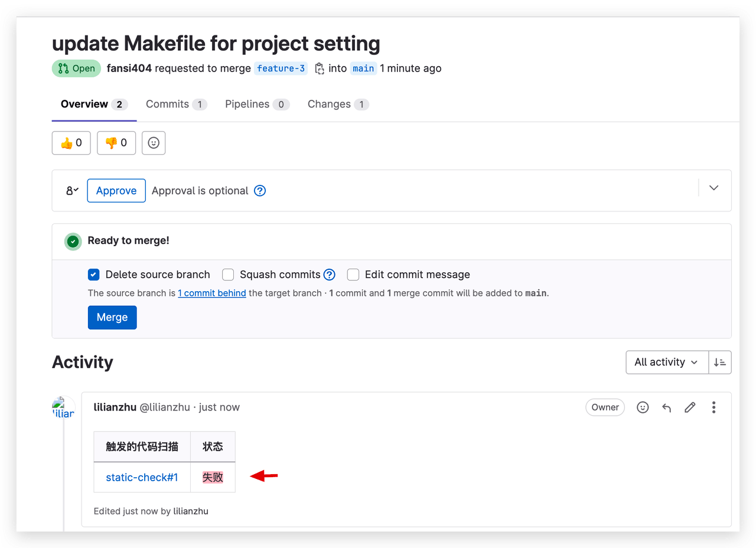Switch to the Commits tab
Viewport: 756px width, 548px height.
pyautogui.click(x=175, y=105)
